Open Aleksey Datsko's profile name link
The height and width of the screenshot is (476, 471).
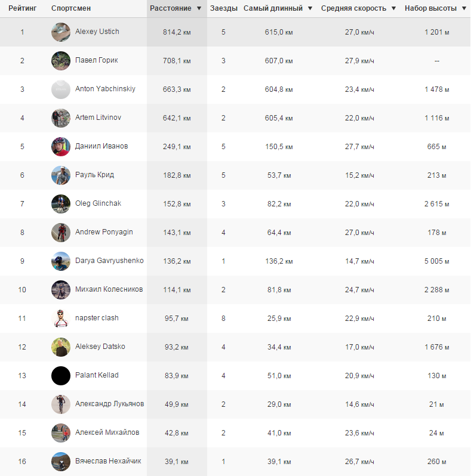100,347
